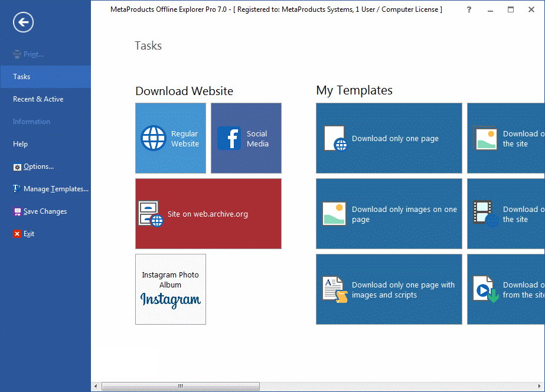Click the Instagram logo on Photo Album tile

click(x=171, y=299)
